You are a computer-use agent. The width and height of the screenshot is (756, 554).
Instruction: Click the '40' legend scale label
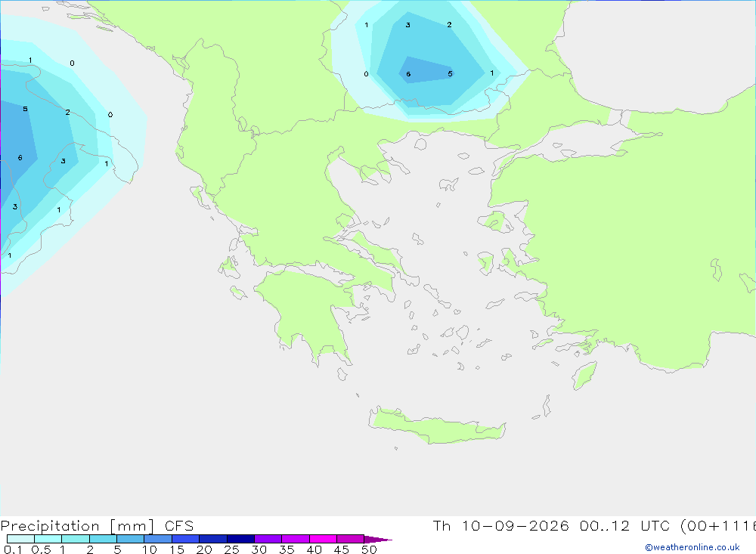314,549
